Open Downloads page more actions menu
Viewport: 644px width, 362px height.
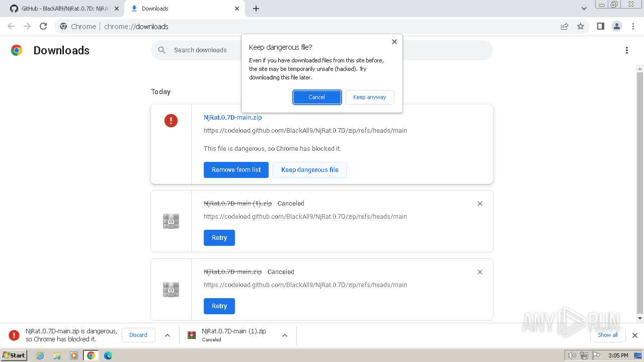click(627, 50)
